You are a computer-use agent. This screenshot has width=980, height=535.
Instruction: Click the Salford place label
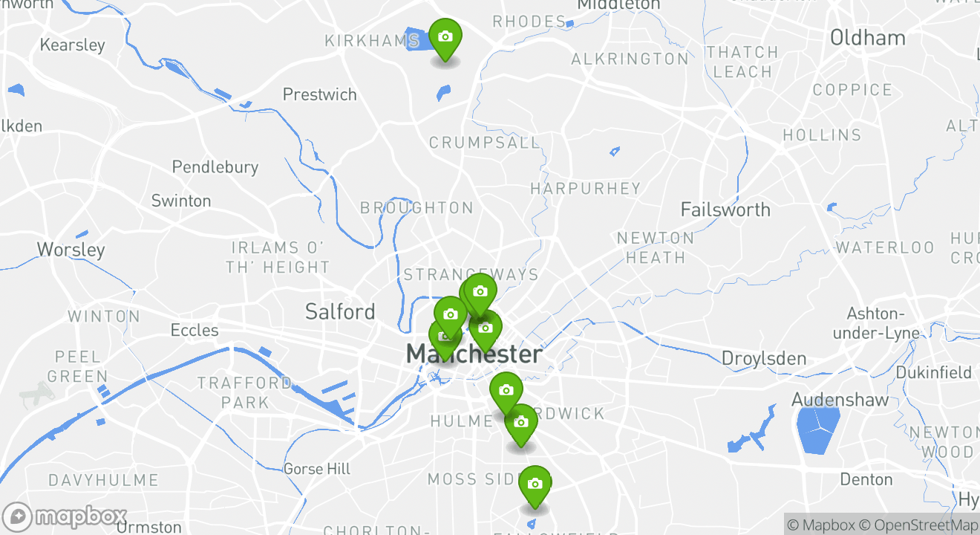(340, 311)
